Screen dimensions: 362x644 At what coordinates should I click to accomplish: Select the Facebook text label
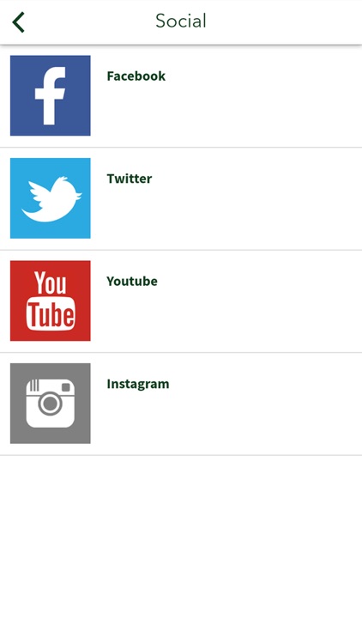[136, 76]
